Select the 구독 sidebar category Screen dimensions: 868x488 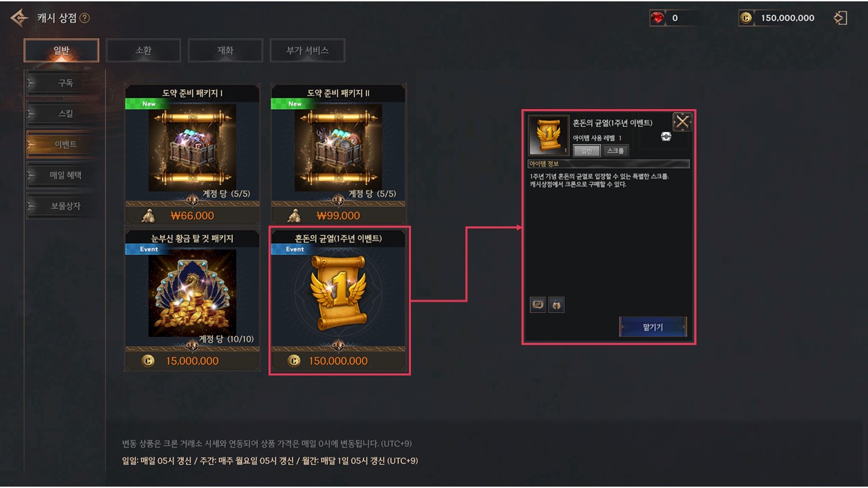pos(65,83)
